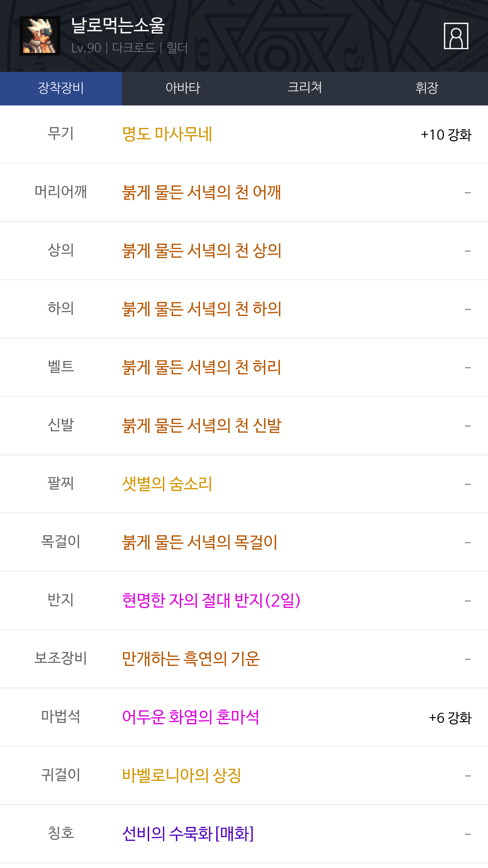Image resolution: width=488 pixels, height=868 pixels.
Task: Click title item 선비의 수묵화[매화]
Action: click(x=188, y=834)
